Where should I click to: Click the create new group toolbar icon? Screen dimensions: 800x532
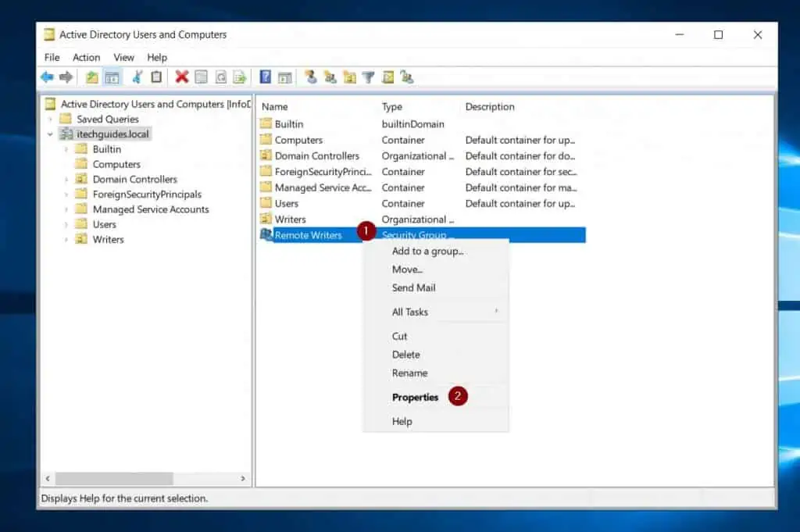(x=330, y=77)
